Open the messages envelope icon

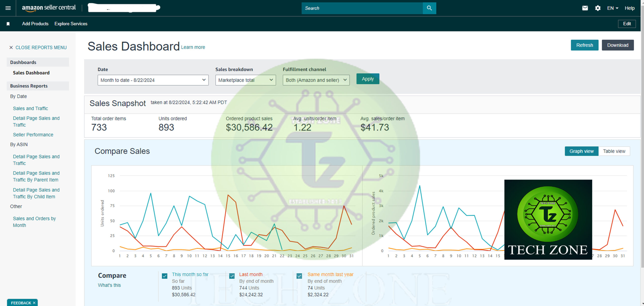point(585,8)
